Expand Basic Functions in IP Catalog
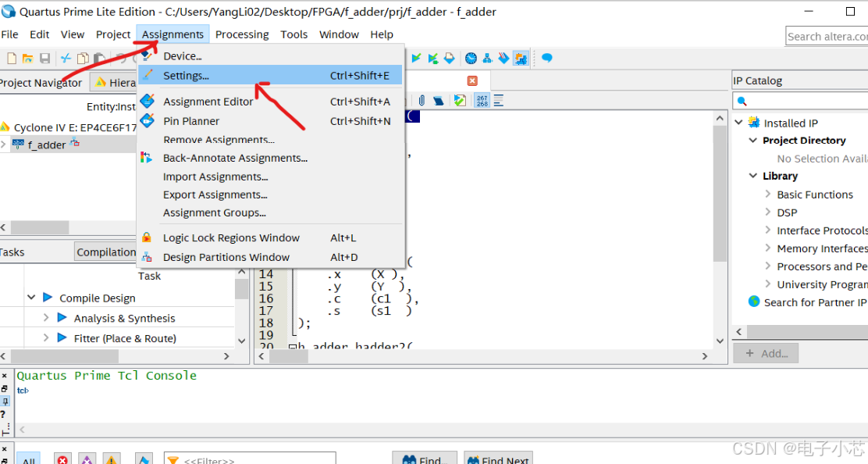Image resolution: width=868 pixels, height=464 pixels. click(767, 194)
